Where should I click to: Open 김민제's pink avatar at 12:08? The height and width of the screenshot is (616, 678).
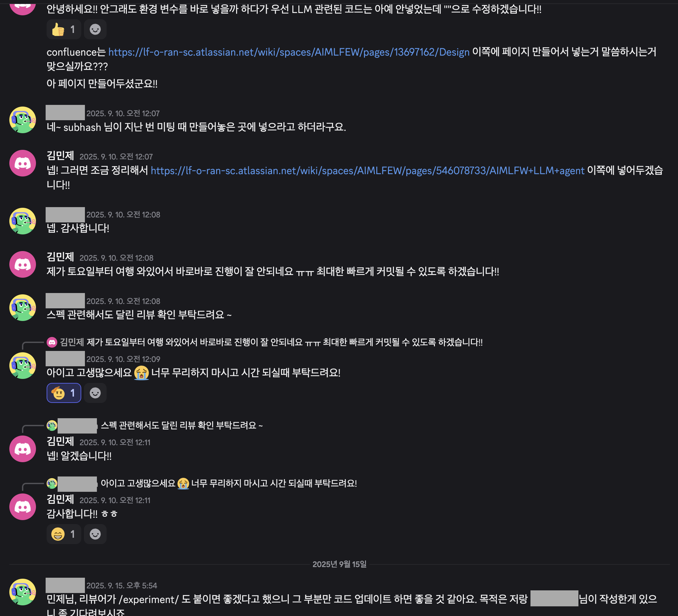23,265
